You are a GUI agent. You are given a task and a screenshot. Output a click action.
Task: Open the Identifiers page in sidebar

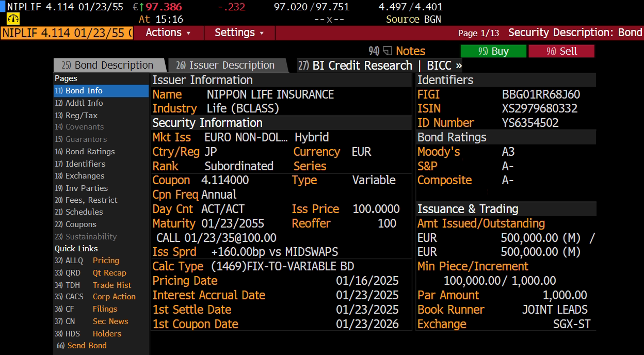[80, 164]
